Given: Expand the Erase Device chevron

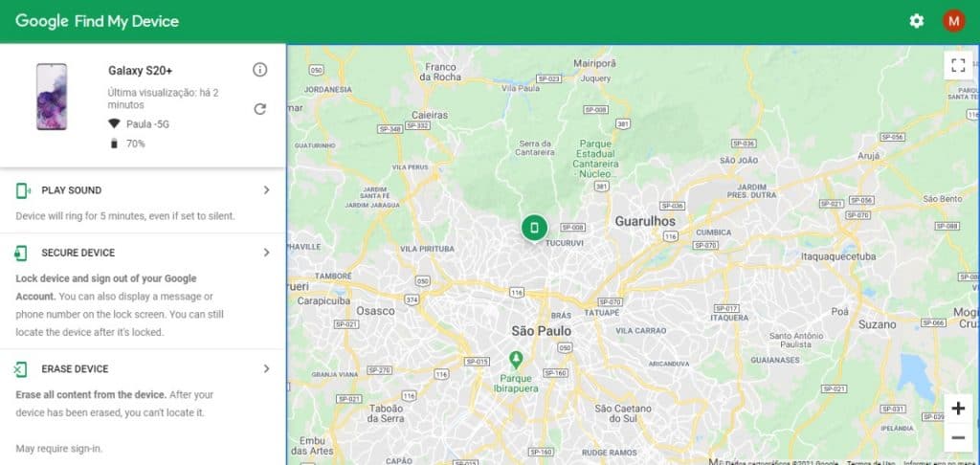Looking at the screenshot, I should pyautogui.click(x=266, y=368).
